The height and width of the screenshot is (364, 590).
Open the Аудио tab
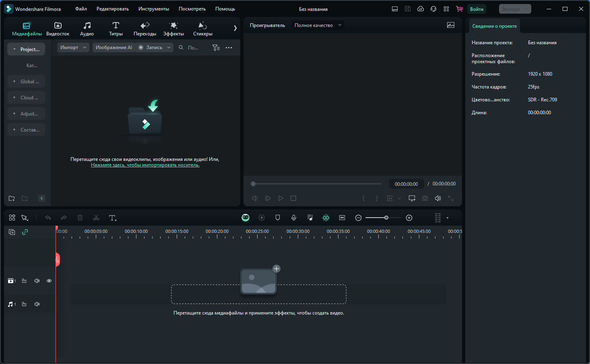87,29
